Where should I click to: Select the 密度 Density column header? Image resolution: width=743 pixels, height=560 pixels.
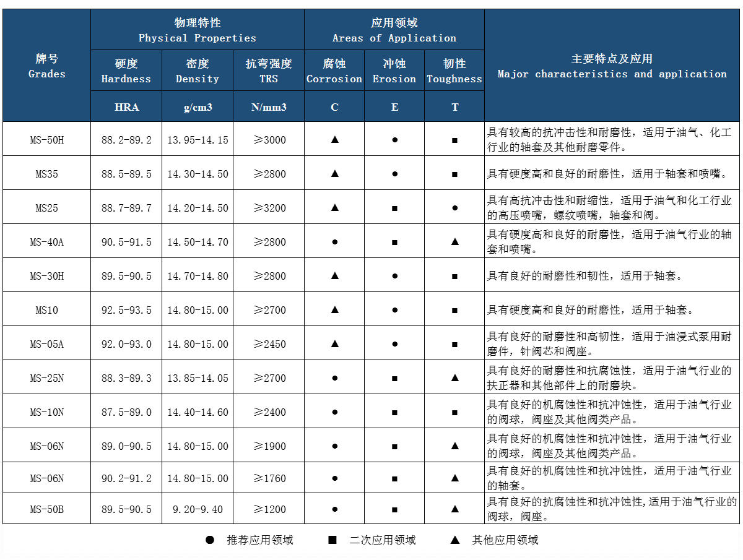198,71
